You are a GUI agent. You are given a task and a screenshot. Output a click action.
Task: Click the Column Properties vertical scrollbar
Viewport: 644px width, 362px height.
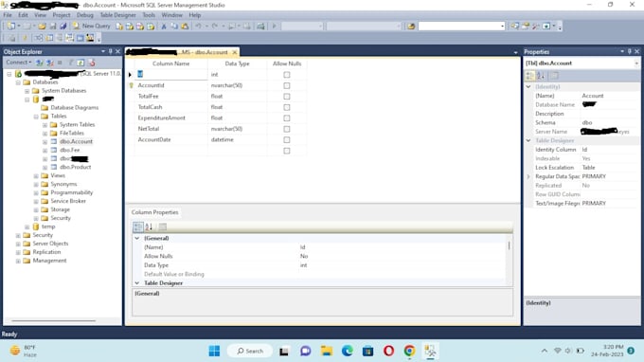pos(510,245)
